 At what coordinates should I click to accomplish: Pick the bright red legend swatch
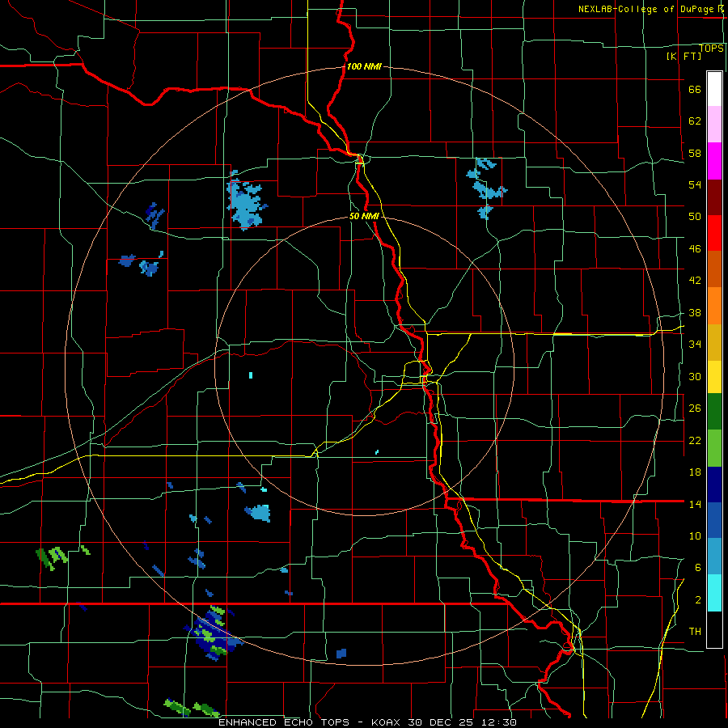point(714,233)
